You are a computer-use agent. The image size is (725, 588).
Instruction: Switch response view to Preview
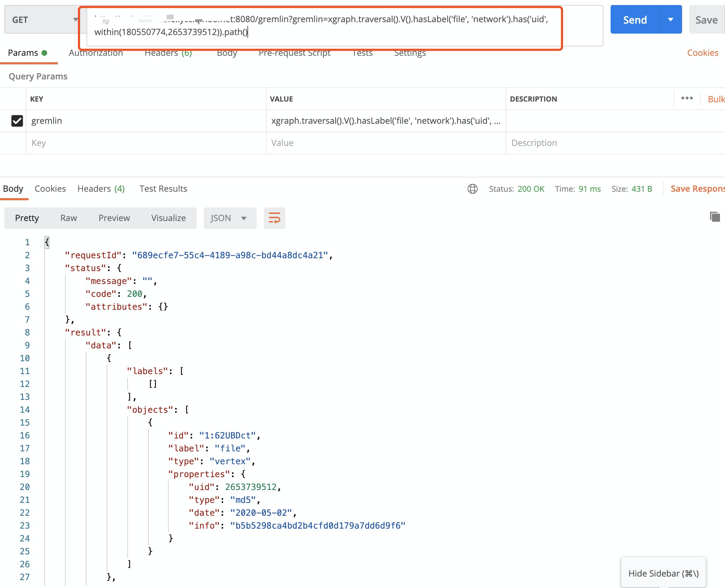(x=114, y=218)
